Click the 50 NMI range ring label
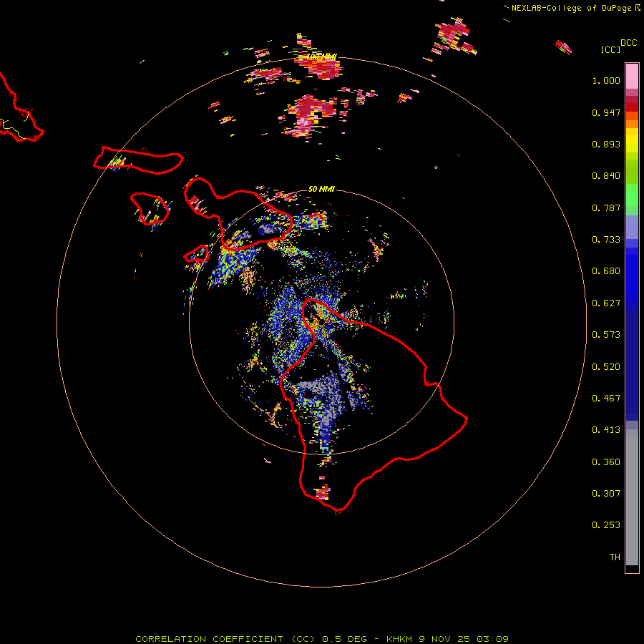Viewport: 644px width, 644px height. (x=321, y=189)
